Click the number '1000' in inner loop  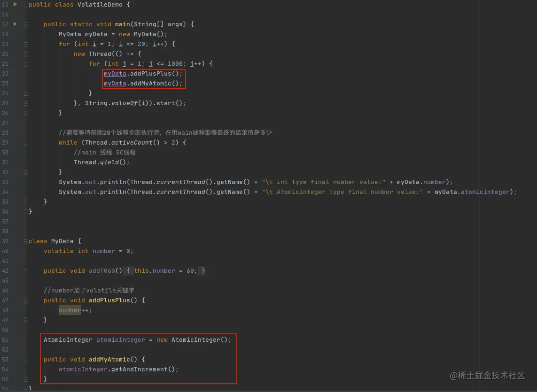[175, 64]
